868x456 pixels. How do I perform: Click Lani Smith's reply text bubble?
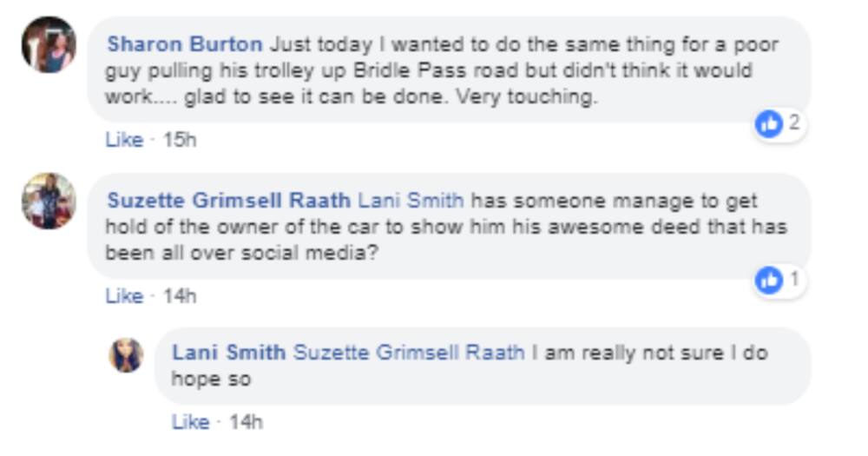(x=483, y=366)
